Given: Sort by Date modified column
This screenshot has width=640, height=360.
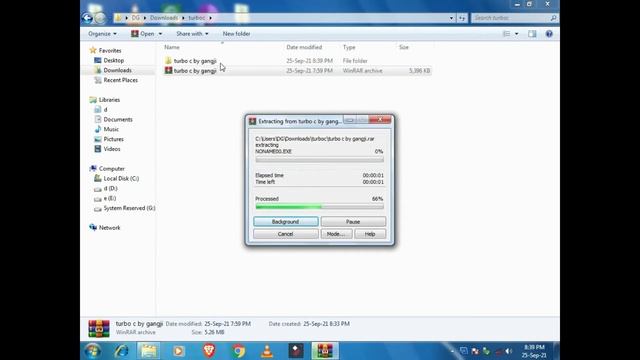Looking at the screenshot, I should (x=304, y=47).
